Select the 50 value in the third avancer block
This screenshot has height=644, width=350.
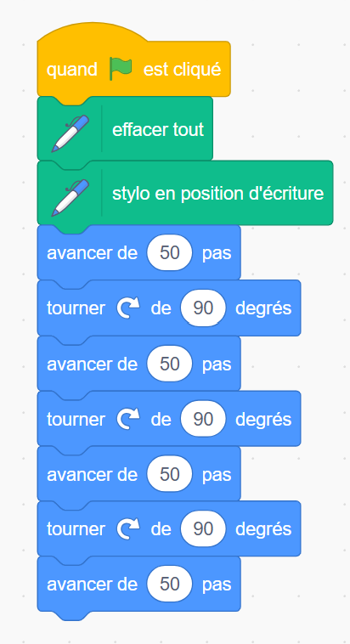click(x=170, y=474)
